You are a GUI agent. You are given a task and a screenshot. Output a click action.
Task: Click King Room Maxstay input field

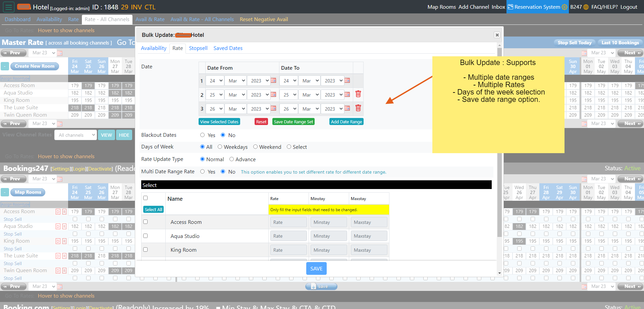369,250
